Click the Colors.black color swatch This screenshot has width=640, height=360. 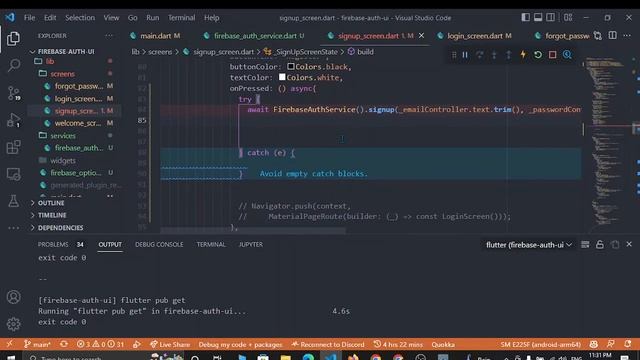pyautogui.click(x=291, y=66)
